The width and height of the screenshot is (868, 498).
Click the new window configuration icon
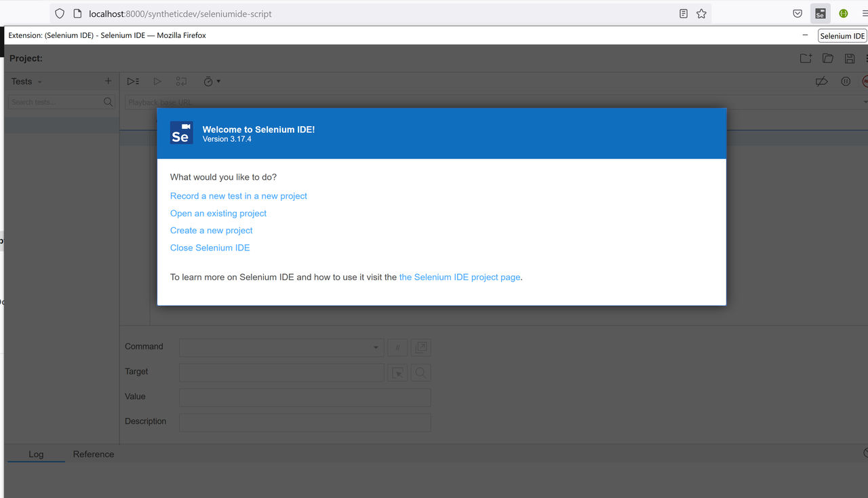tap(421, 347)
